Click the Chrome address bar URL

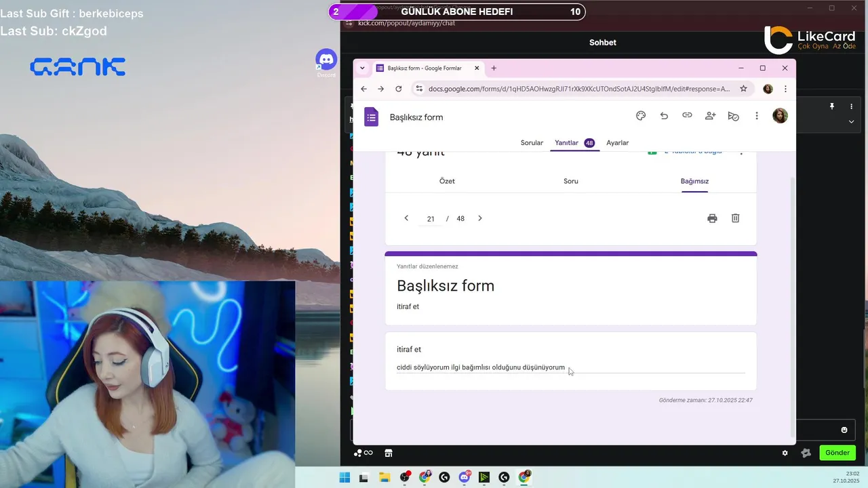coord(579,89)
